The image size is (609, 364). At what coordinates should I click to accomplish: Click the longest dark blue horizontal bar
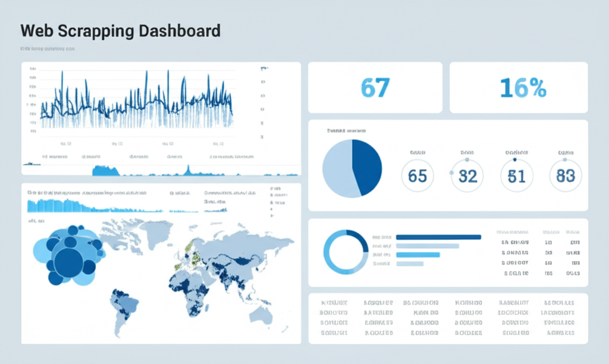coord(438,237)
